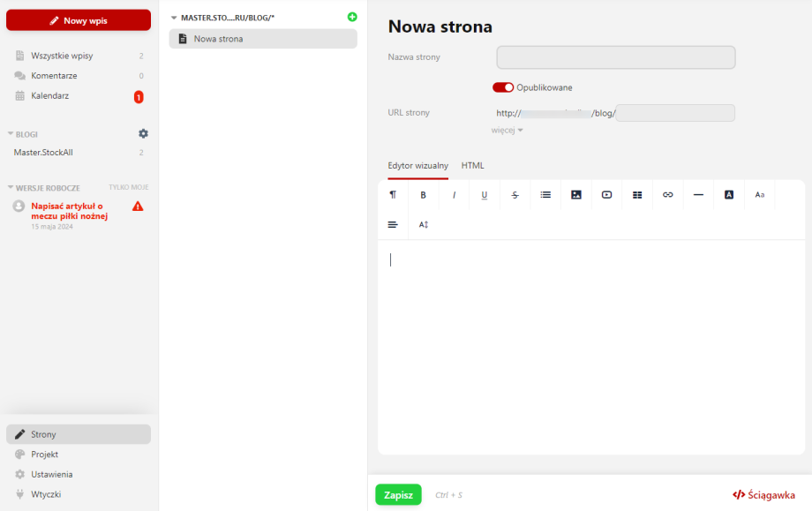
Task: Insert a video via toolbar icon
Action: (606, 195)
